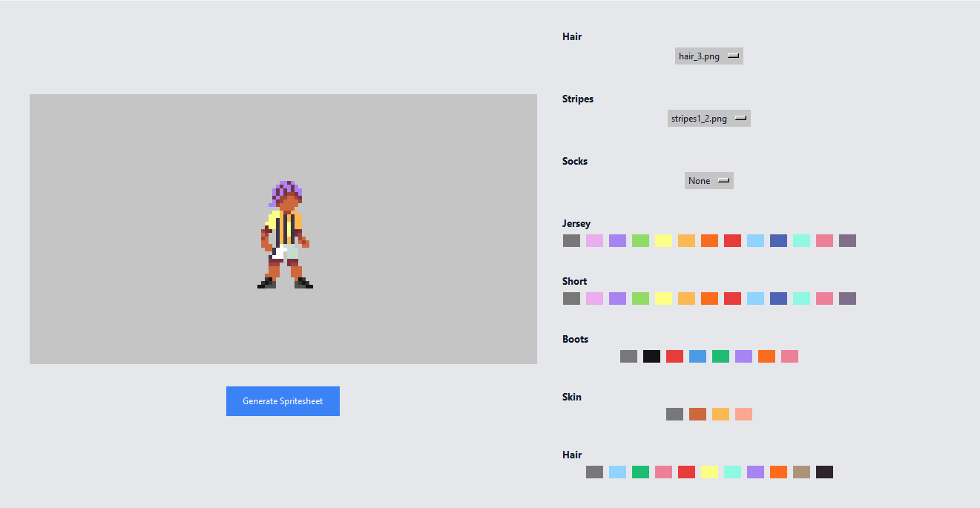The height and width of the screenshot is (508, 980).
Task: Pick the light blue Jersey swatch
Action: [x=755, y=241]
